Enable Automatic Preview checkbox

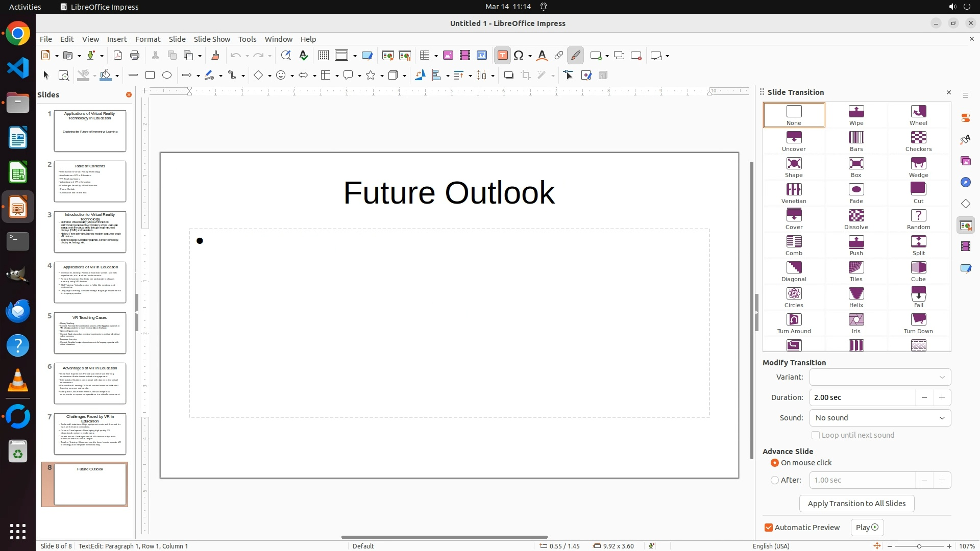pyautogui.click(x=769, y=528)
